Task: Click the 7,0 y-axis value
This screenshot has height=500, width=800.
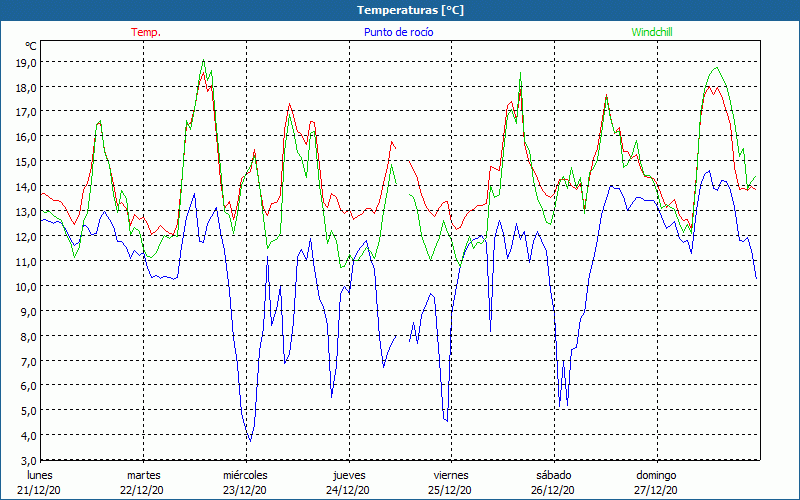Action: click(29, 362)
